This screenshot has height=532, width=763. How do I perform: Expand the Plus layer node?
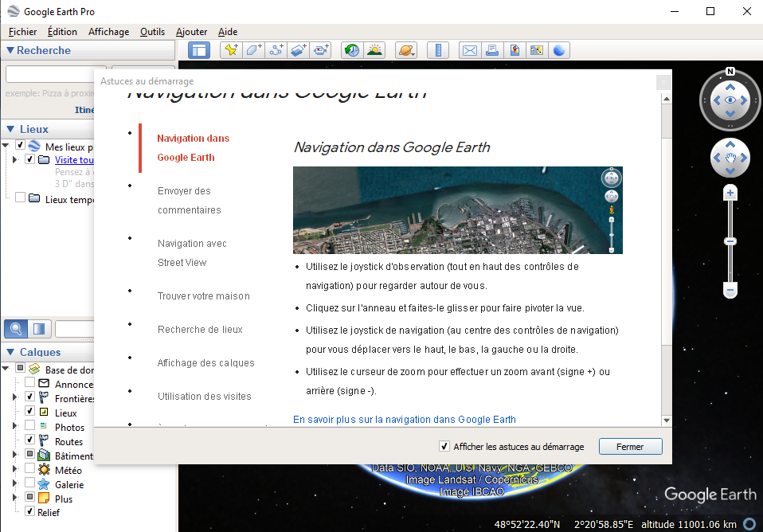pyautogui.click(x=14, y=497)
